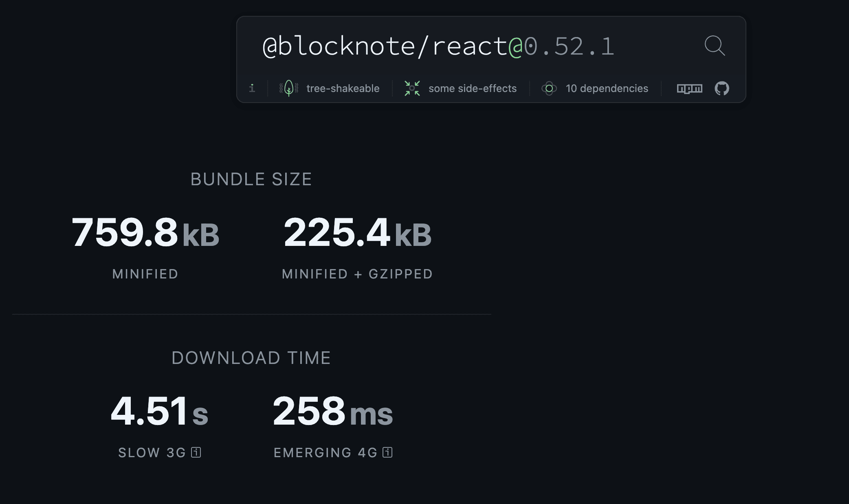
Task: Click the 'some side-effects' label
Action: [x=472, y=88]
